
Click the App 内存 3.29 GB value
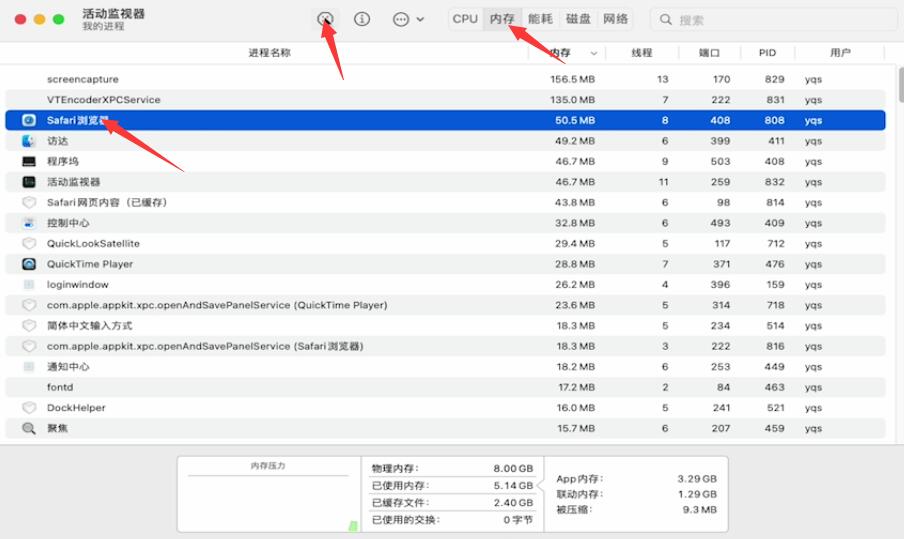pyautogui.click(x=697, y=479)
